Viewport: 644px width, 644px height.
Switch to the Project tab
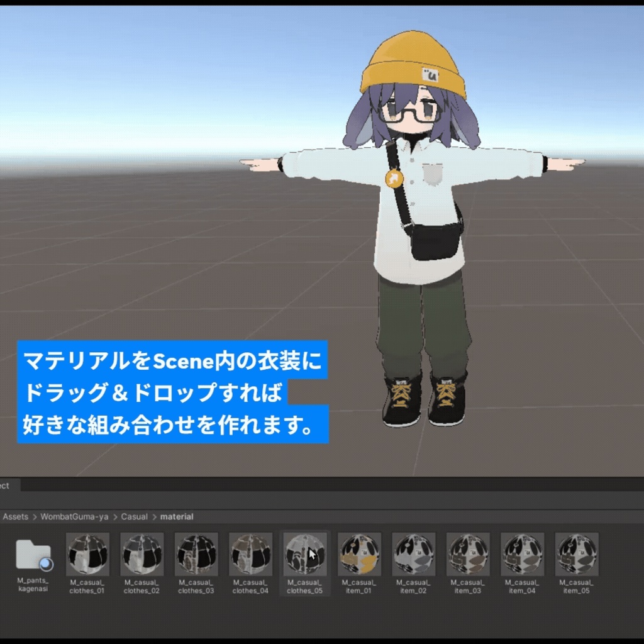[5, 486]
